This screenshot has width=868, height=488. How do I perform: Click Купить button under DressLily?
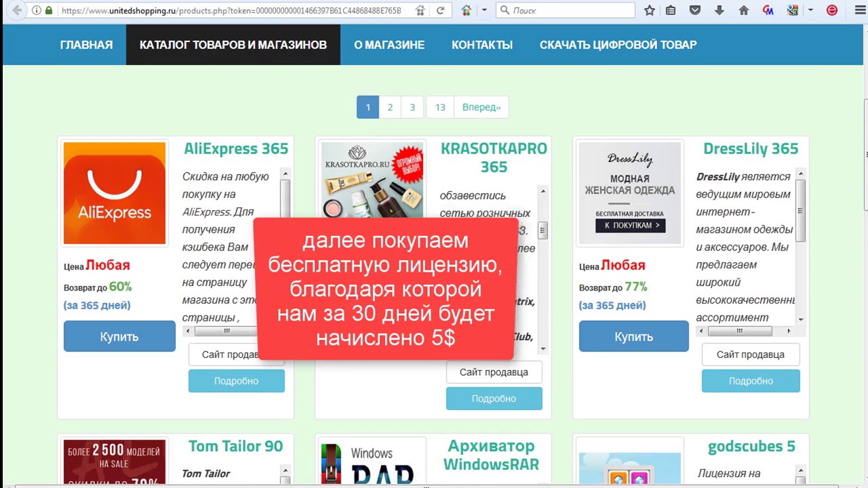tap(634, 336)
